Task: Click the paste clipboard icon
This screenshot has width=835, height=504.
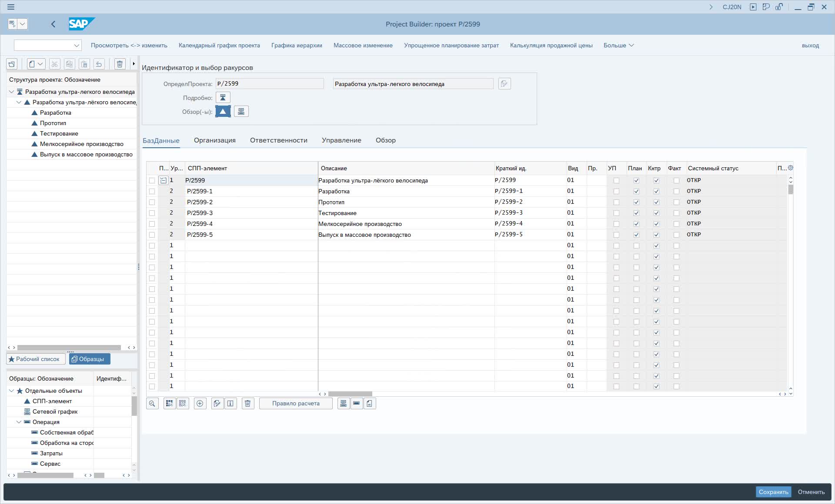Action: [x=84, y=64]
